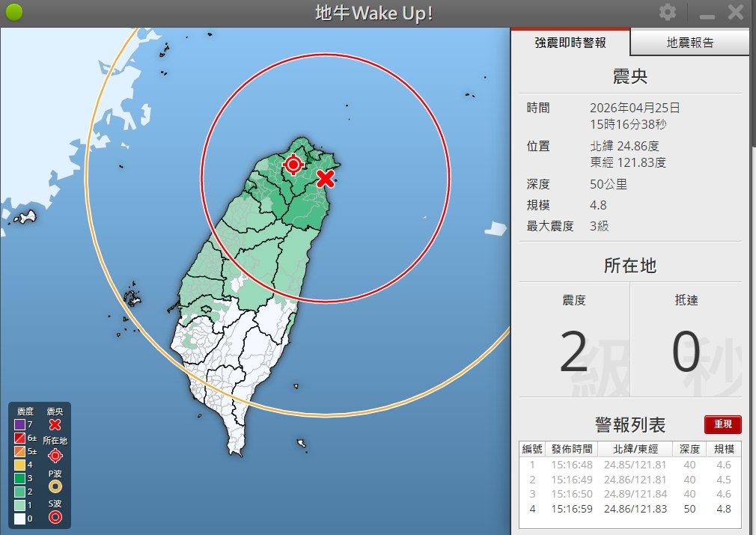Click the 深度 column header in alert list
Viewport: 756px width, 535px height.
[x=689, y=449]
